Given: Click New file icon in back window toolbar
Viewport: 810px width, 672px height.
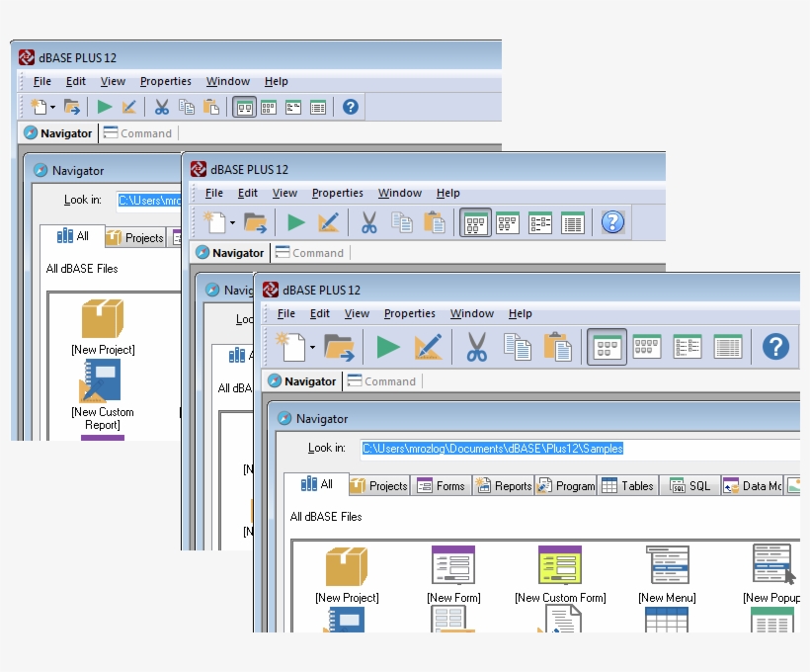Looking at the screenshot, I should point(39,107).
